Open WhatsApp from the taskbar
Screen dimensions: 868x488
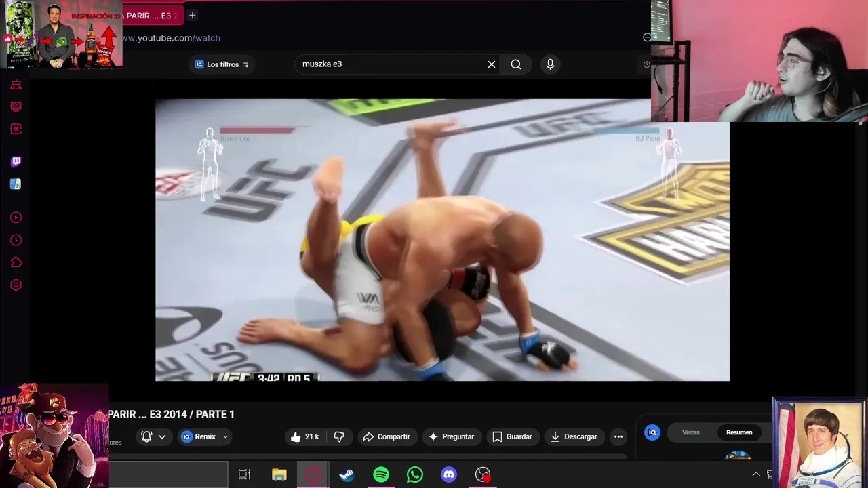coord(415,474)
